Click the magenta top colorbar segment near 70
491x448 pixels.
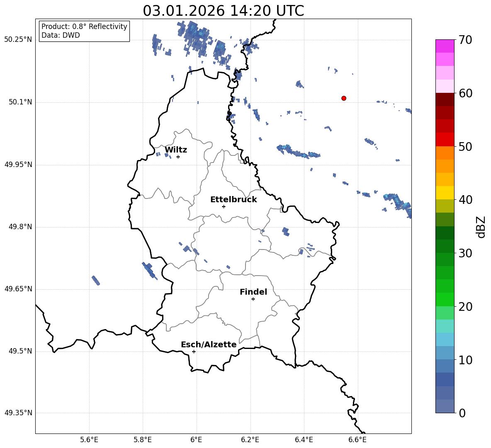tap(445, 46)
